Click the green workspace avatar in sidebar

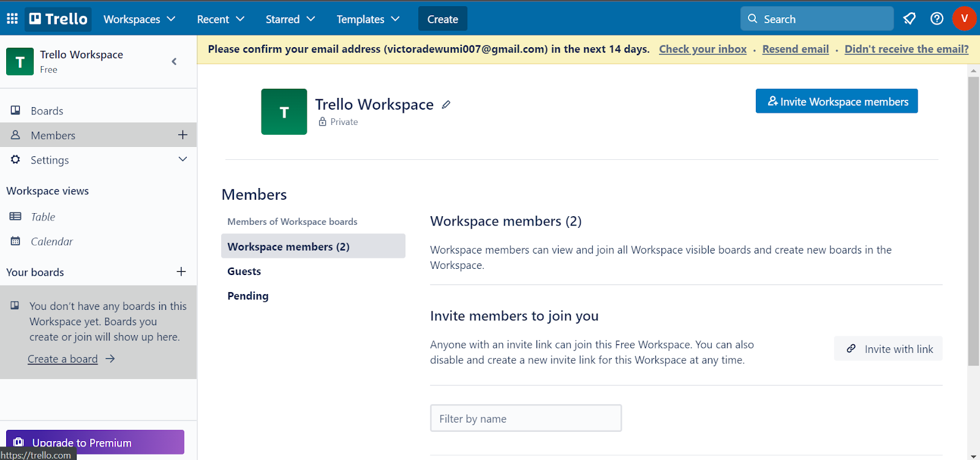click(20, 62)
